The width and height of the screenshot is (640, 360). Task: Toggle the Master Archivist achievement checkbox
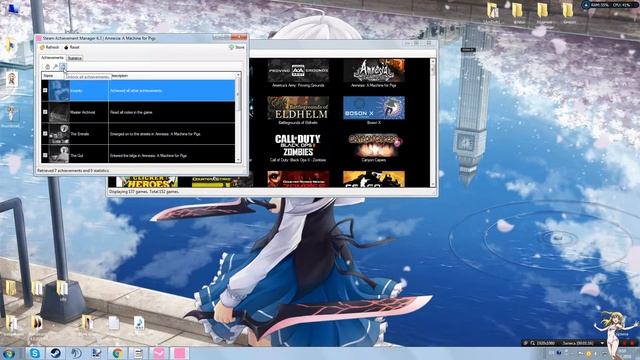(x=45, y=112)
